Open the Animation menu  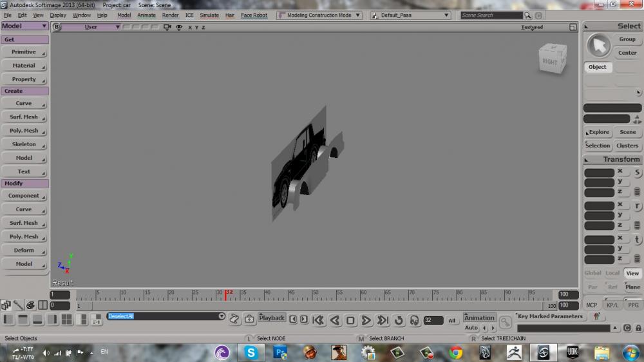[x=479, y=318]
